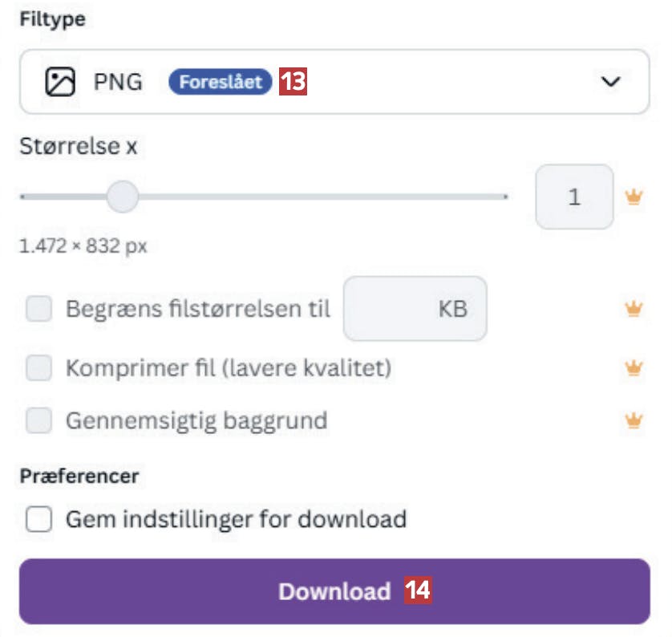Click the crown beside Begræns filstørrelsen til

634,309
